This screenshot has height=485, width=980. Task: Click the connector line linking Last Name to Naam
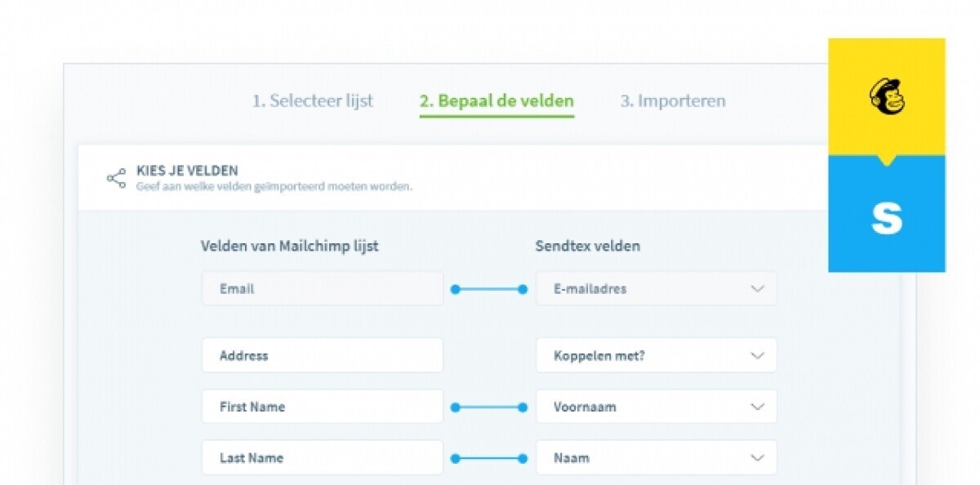(x=489, y=458)
